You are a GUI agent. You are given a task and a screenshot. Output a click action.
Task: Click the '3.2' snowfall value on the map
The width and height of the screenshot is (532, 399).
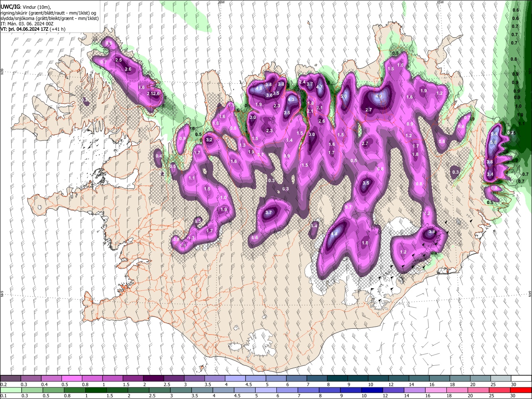pos(209,140)
